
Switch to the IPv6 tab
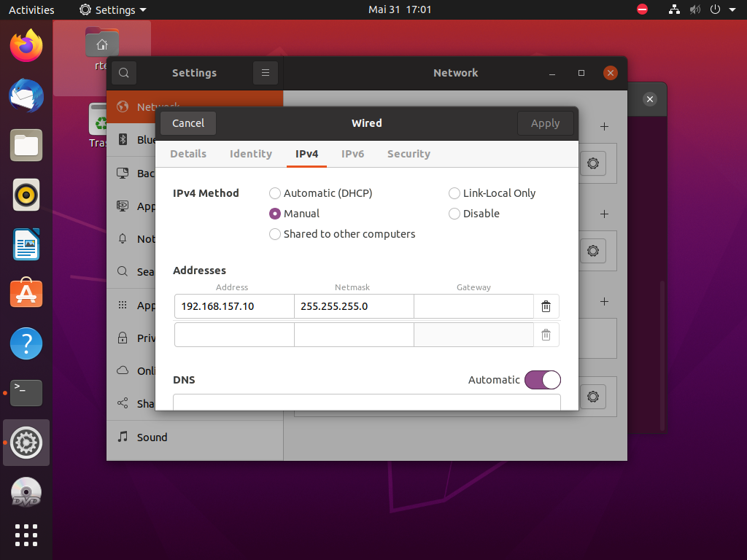(x=352, y=154)
